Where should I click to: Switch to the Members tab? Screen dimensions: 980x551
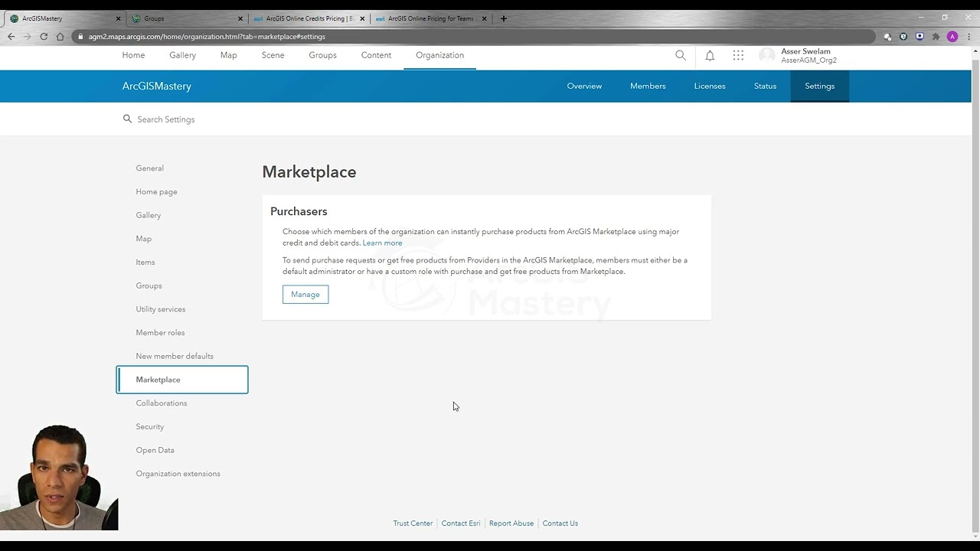pos(648,86)
